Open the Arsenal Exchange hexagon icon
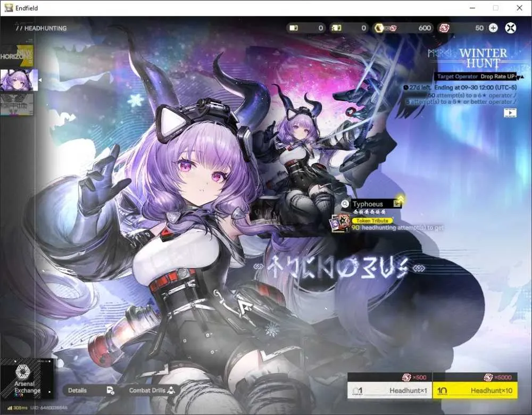The width and height of the screenshot is (532, 415). [x=23, y=372]
